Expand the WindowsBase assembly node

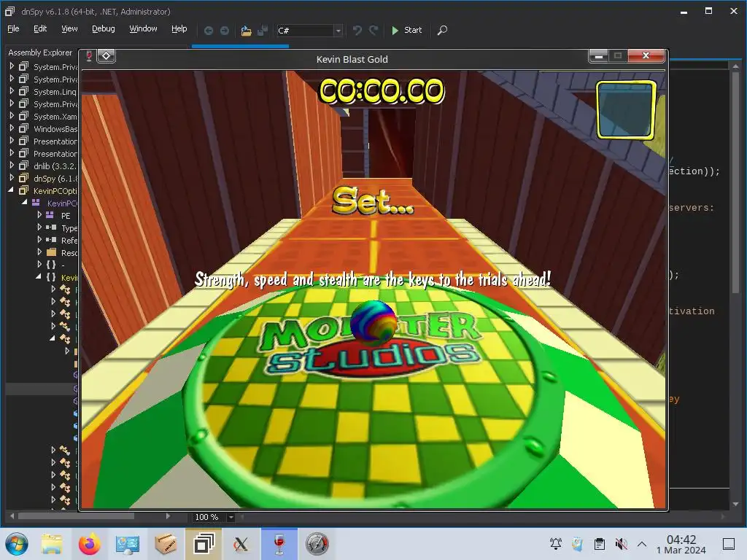point(12,128)
